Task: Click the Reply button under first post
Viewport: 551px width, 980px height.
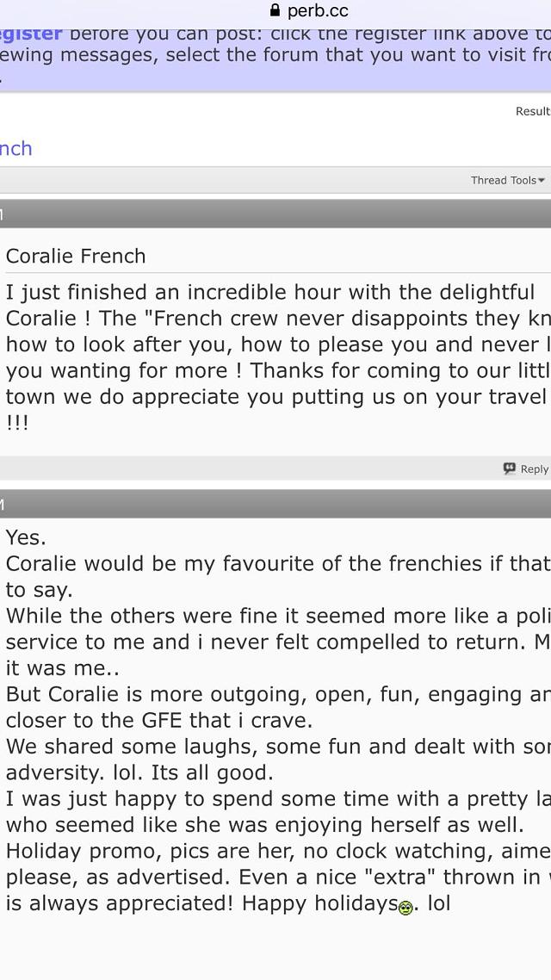Action: coord(526,468)
